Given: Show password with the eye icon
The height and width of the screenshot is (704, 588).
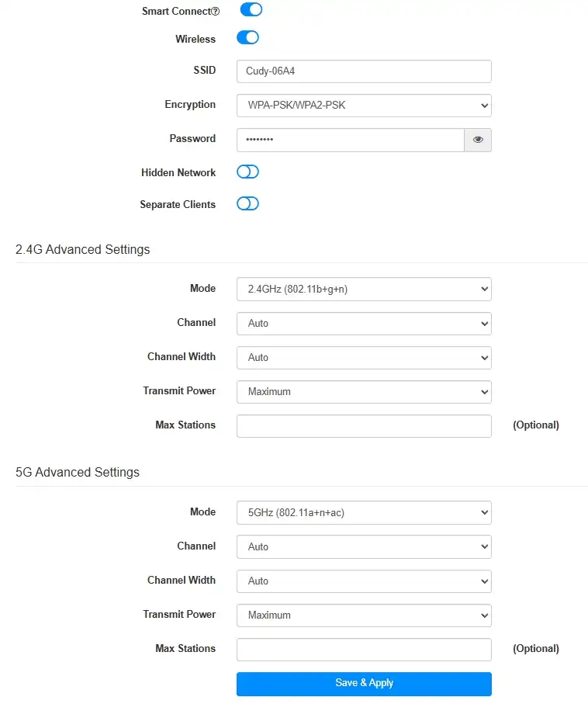Looking at the screenshot, I should [478, 140].
